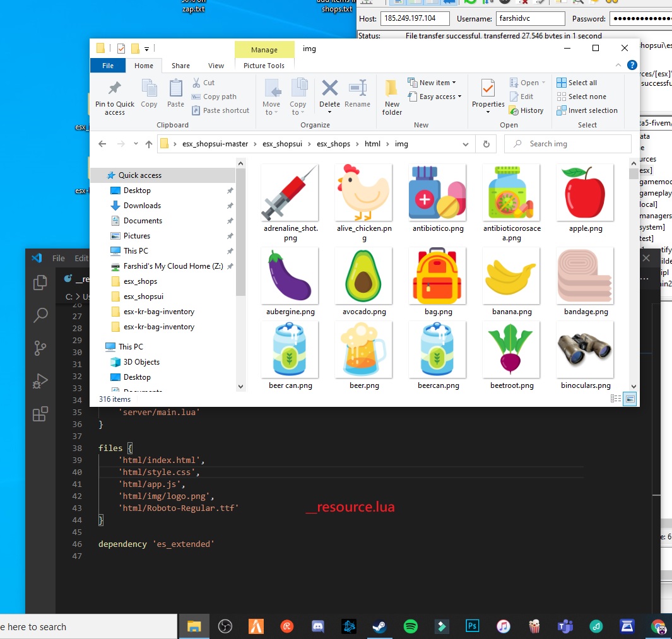Click the Copy ribbon button
Image resolution: width=672 pixels, height=639 pixels.
pos(149,93)
